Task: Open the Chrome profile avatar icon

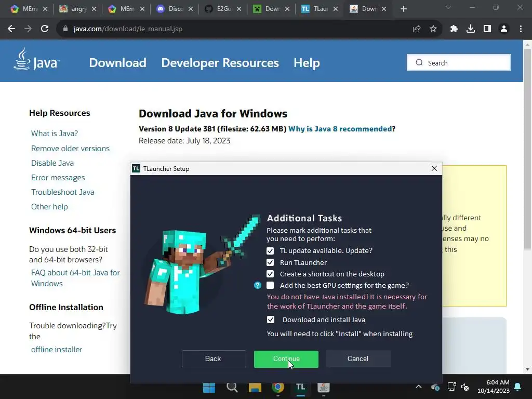Action: [x=504, y=29]
